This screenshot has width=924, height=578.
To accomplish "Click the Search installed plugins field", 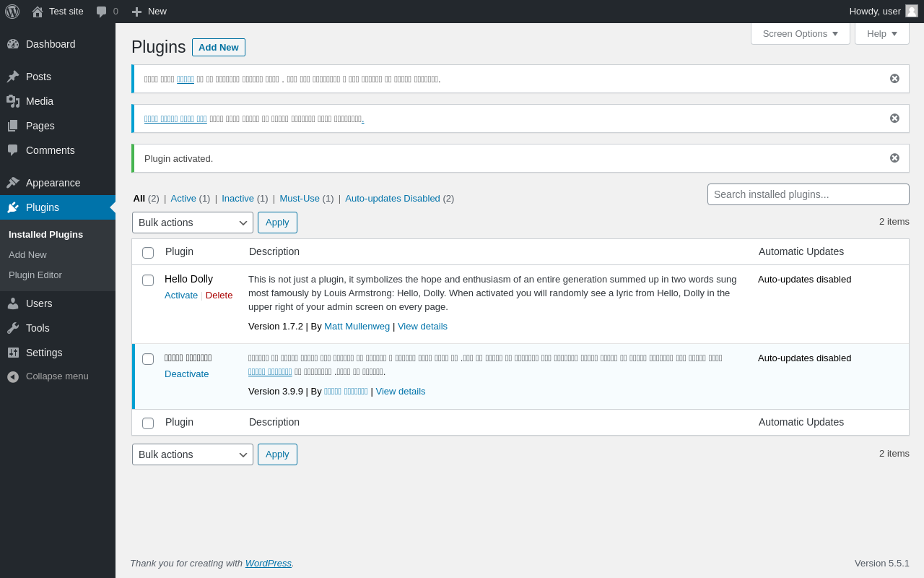I will (808, 194).
